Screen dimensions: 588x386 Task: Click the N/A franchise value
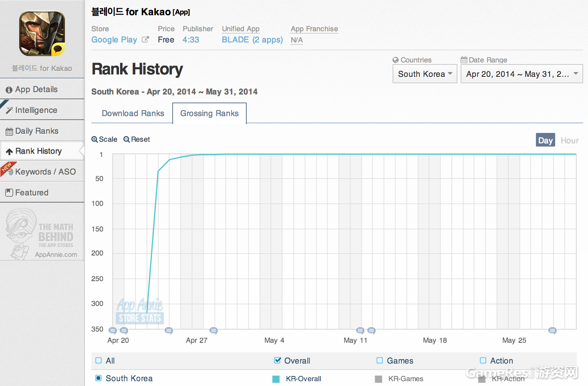[x=297, y=40]
